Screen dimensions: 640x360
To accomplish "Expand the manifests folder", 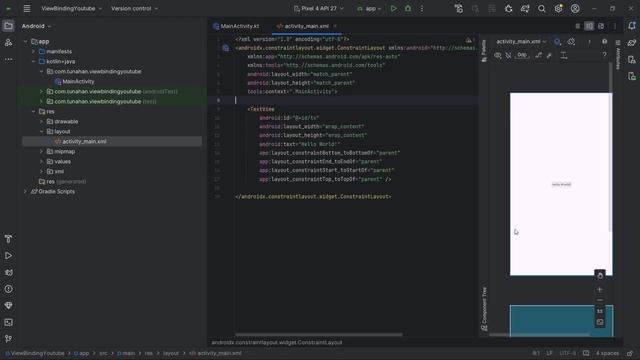I will (x=33, y=51).
